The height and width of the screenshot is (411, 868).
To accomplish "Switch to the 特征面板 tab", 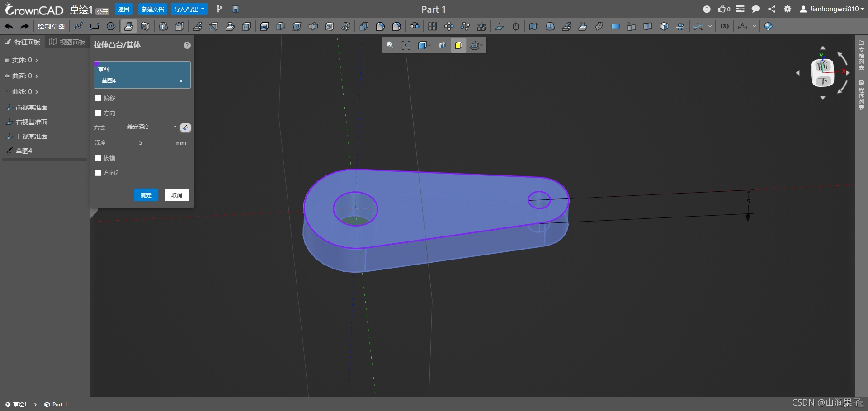I will click(x=23, y=42).
